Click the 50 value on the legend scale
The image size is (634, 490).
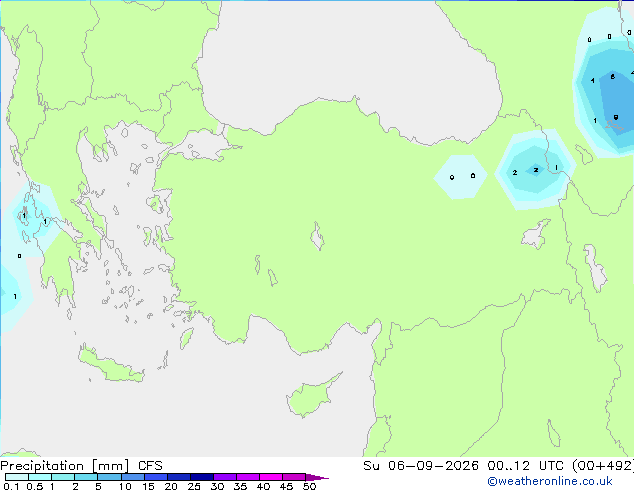click(309, 486)
